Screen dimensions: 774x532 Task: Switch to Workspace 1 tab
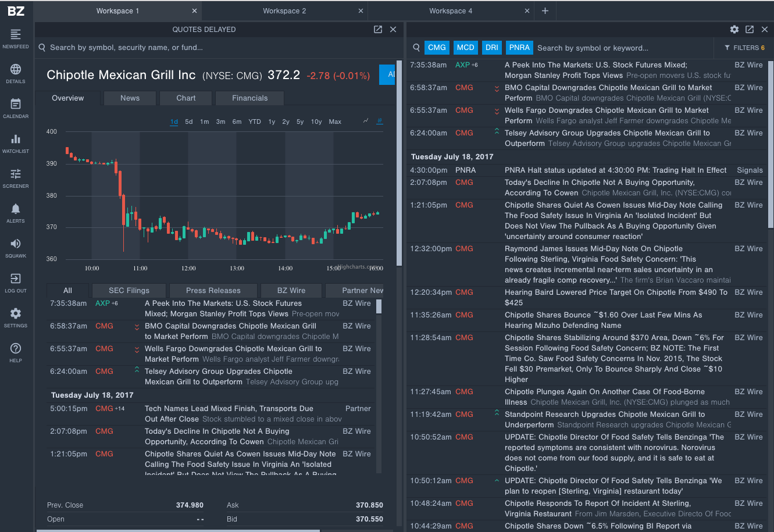point(118,11)
